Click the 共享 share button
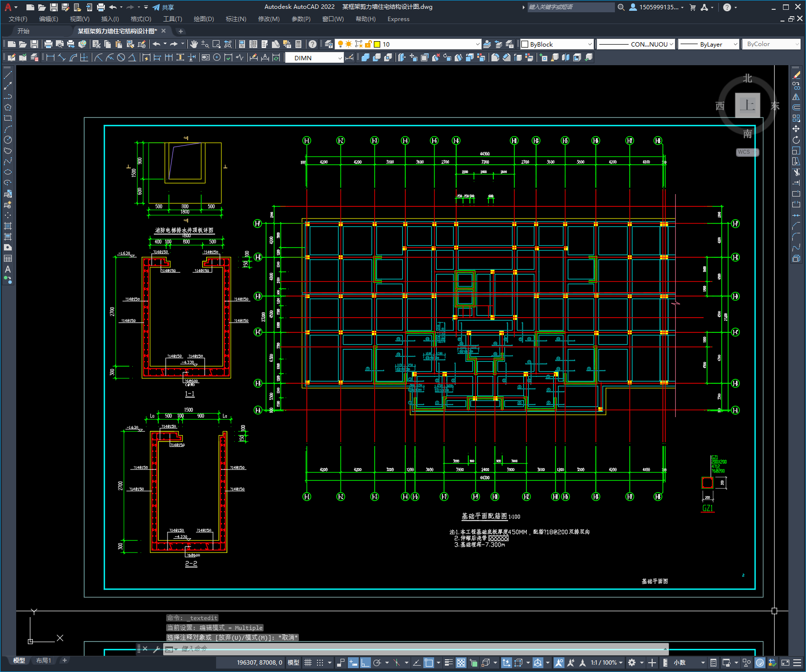 (x=163, y=7)
